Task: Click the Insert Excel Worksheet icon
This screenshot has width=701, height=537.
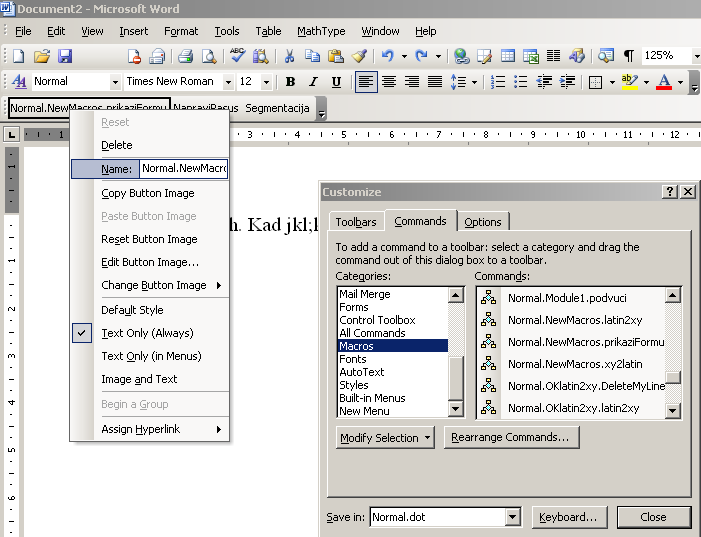Action: coord(531,56)
